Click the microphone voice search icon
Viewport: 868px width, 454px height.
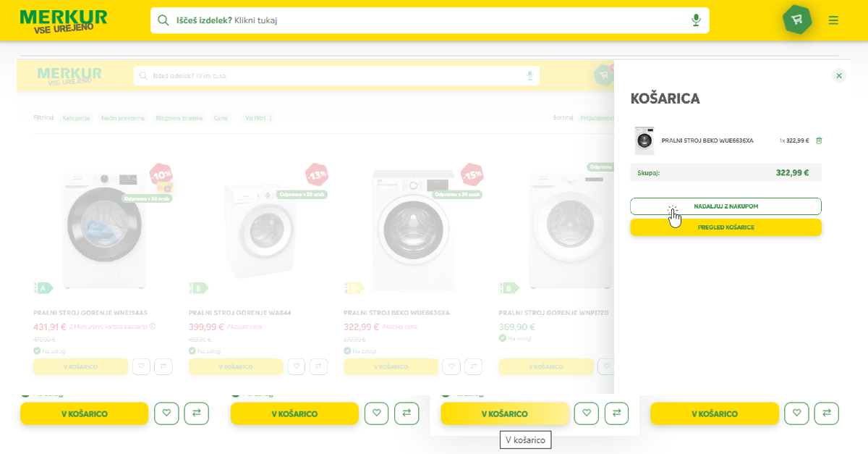[x=696, y=20]
